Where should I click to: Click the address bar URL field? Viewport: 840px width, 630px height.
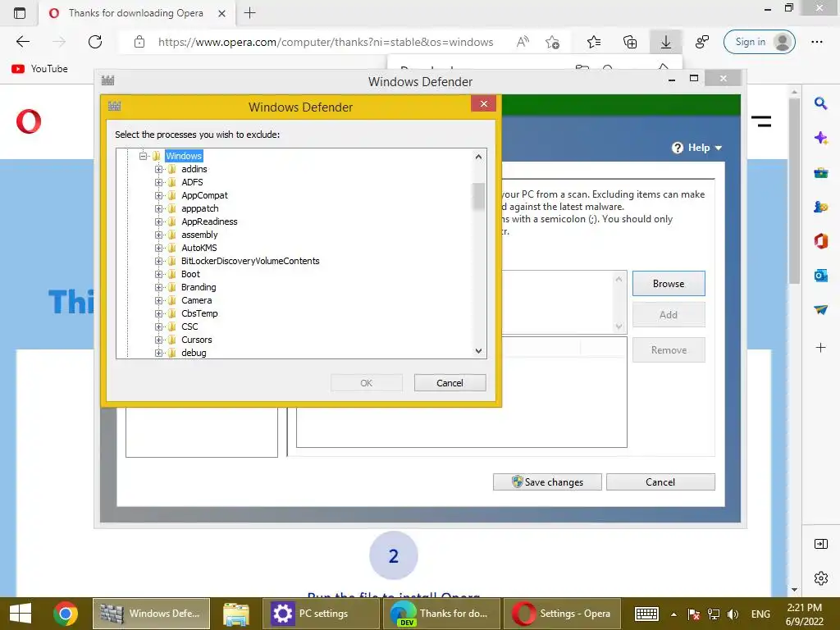(325, 42)
